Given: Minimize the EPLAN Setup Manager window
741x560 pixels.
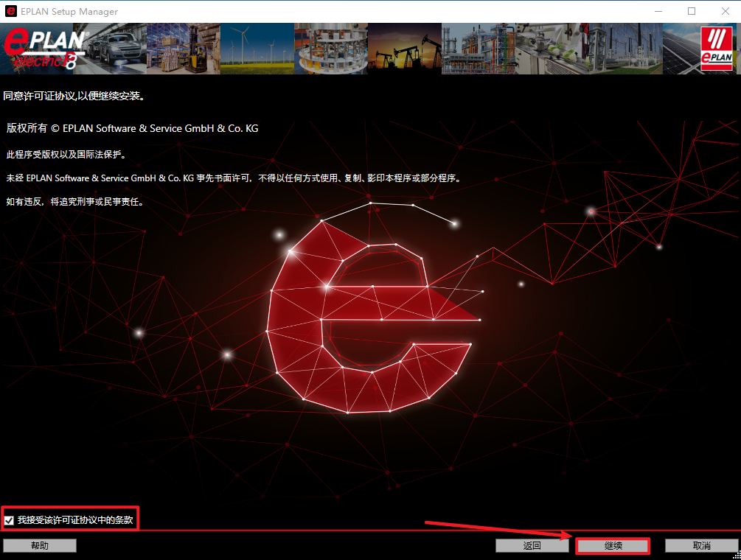Looking at the screenshot, I should (x=657, y=11).
